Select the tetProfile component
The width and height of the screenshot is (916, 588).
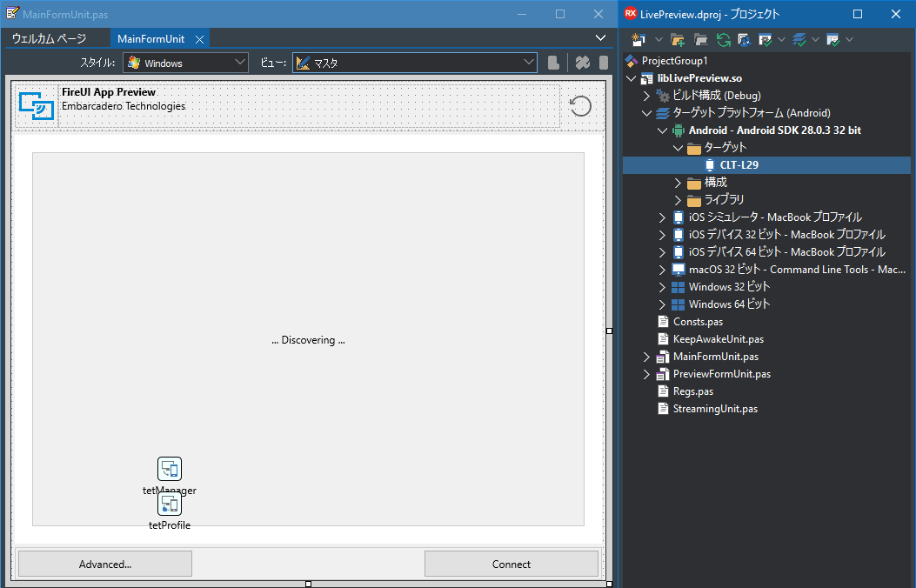[x=170, y=504]
